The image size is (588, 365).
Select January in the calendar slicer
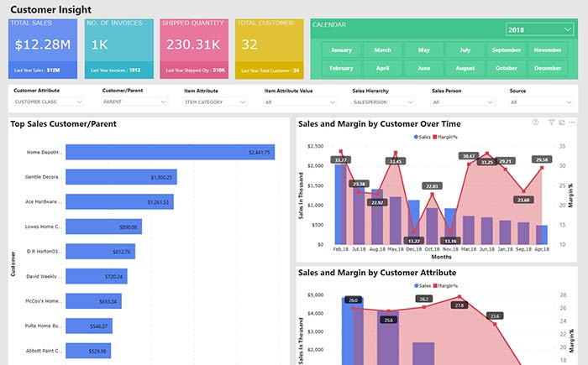(x=341, y=50)
